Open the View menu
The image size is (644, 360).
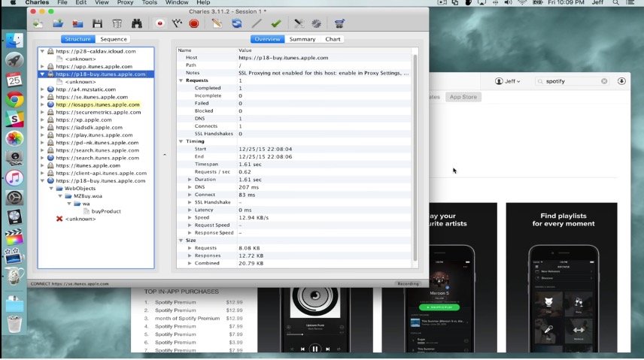point(102,2)
